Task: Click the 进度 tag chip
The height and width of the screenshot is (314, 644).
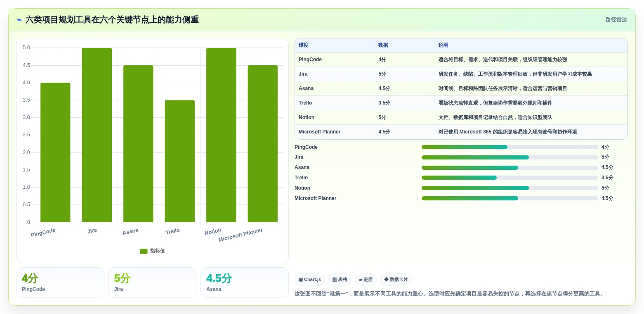Action: pyautogui.click(x=366, y=280)
